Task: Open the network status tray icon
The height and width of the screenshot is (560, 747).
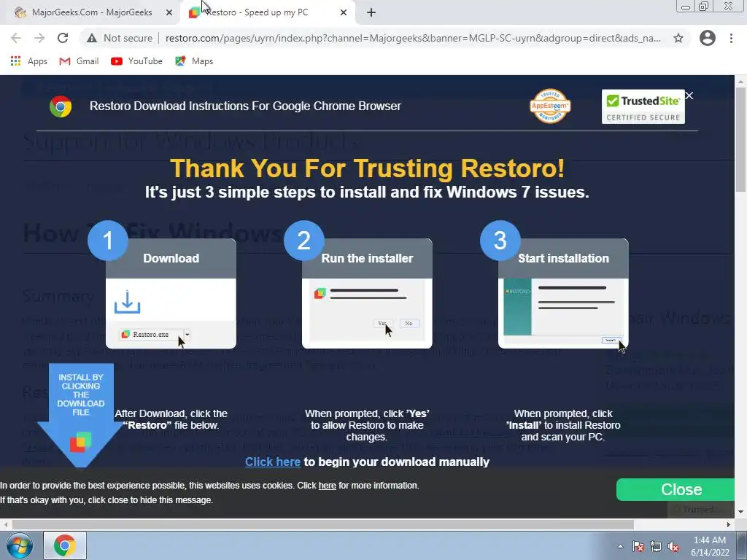Action: [x=656, y=546]
